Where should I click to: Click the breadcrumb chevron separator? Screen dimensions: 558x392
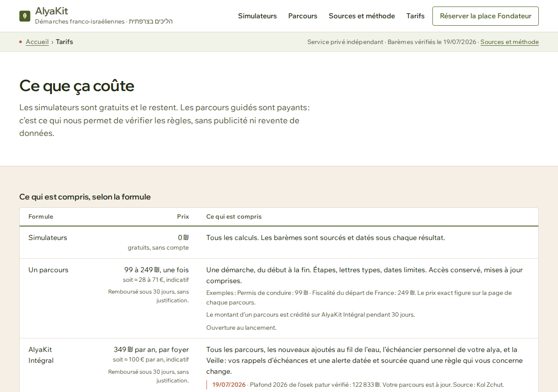52,42
